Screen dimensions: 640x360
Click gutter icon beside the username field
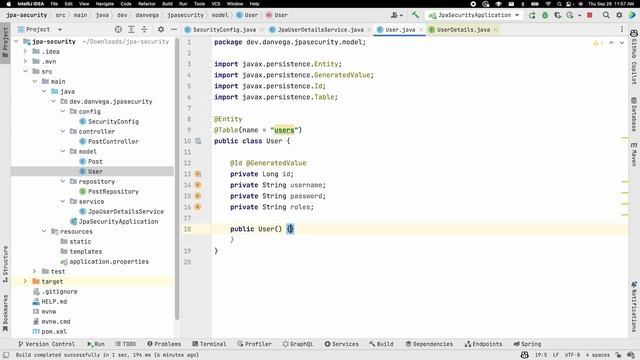click(198, 185)
